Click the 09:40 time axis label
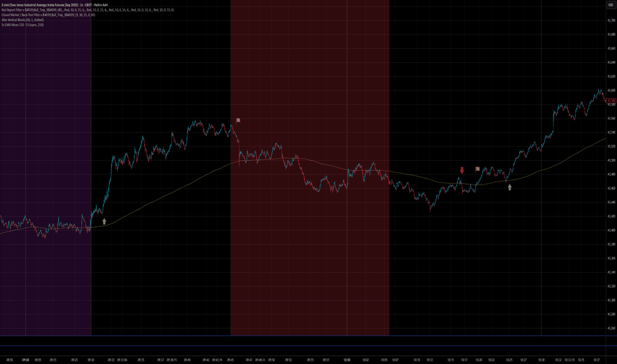The height and width of the screenshot is (364, 617). point(187,360)
